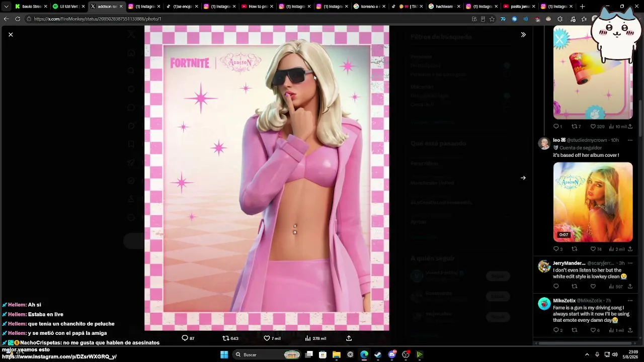
Task: Open Steam from the taskbar
Action: [x=378, y=354]
